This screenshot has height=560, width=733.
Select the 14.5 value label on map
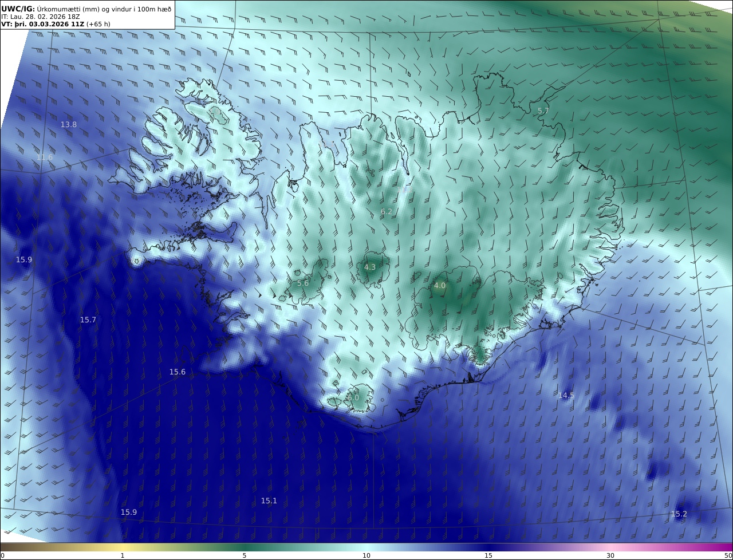tap(566, 395)
